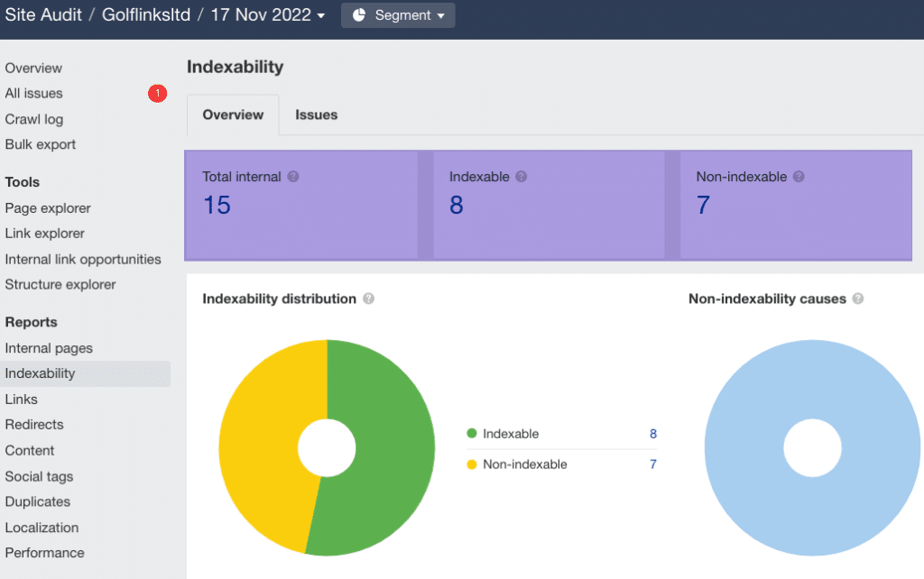Navigate to Redirects report
Screen dimensions: 924x579
click(x=34, y=424)
